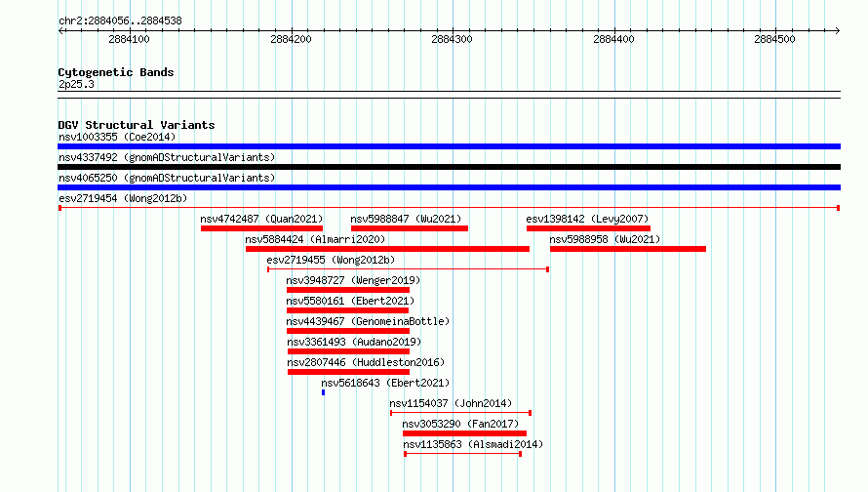Click the esv2719454 (Wong2012b) label
The image size is (868, 492).
point(123,198)
